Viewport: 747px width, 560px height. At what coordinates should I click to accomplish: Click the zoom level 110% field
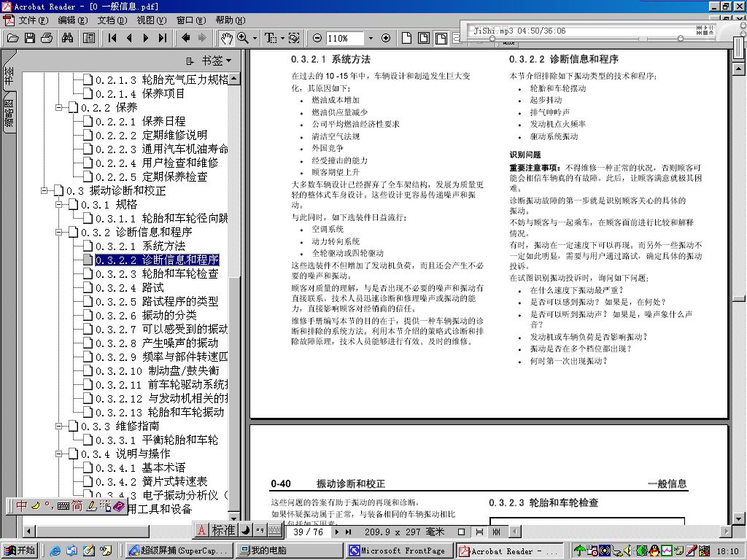(x=344, y=38)
